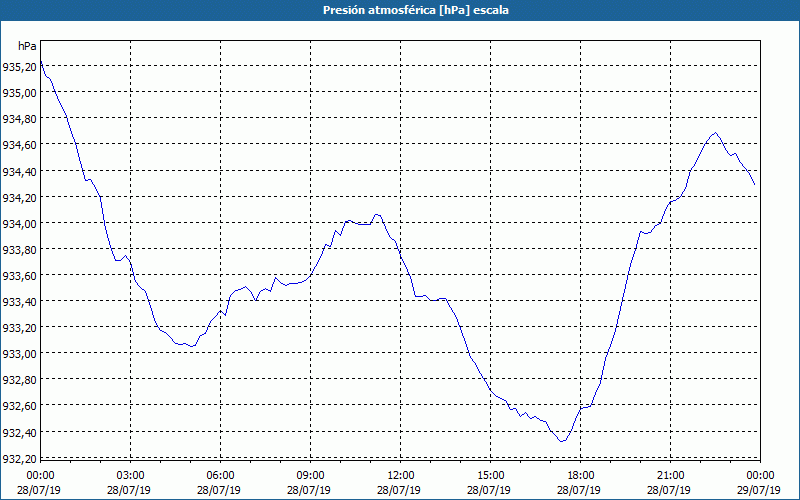Select the 932,20 axis value
The image size is (800, 500).
point(19,458)
